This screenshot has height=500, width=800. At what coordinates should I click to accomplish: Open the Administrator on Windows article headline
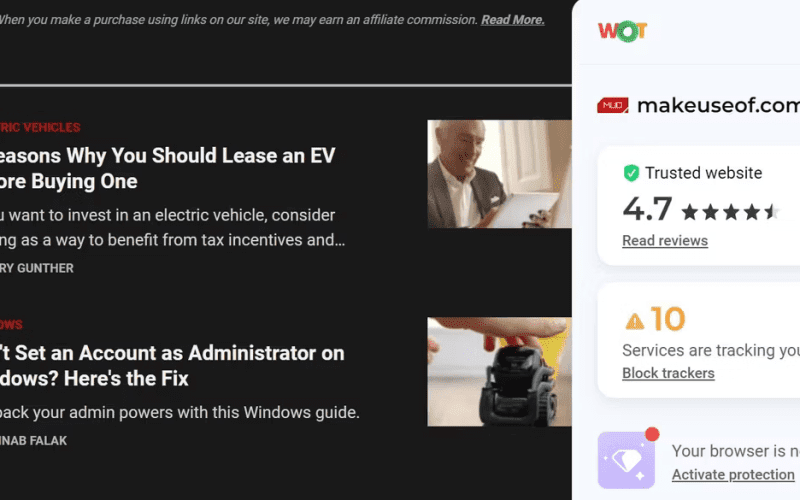point(172,366)
